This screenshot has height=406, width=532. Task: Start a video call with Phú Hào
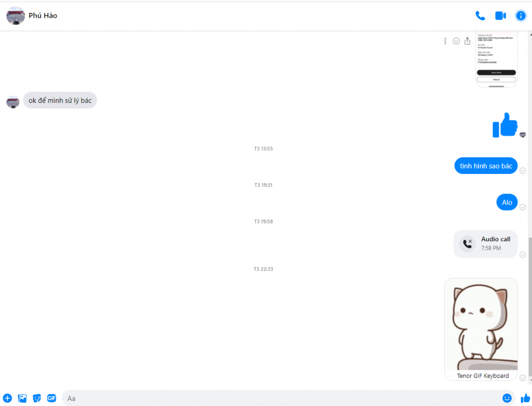pyautogui.click(x=500, y=16)
